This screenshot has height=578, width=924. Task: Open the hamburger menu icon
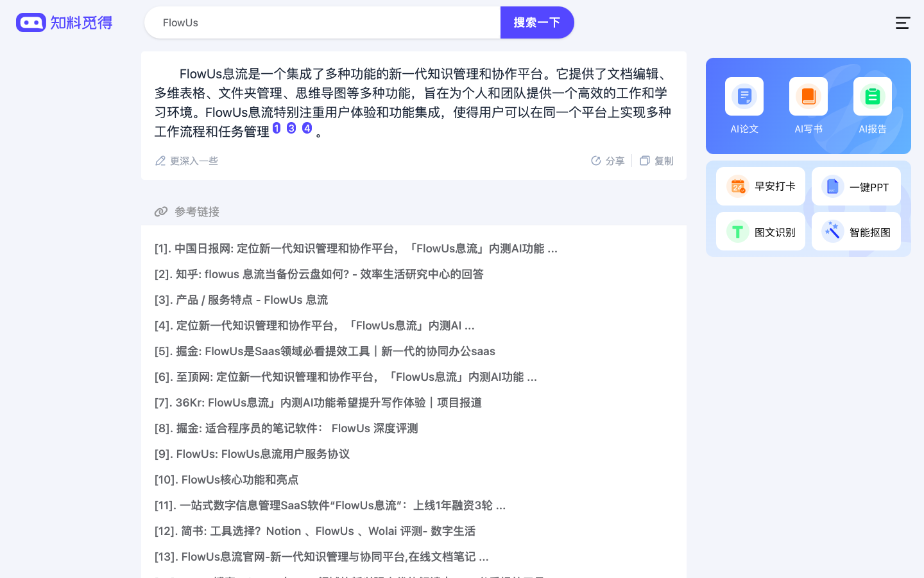coord(903,22)
